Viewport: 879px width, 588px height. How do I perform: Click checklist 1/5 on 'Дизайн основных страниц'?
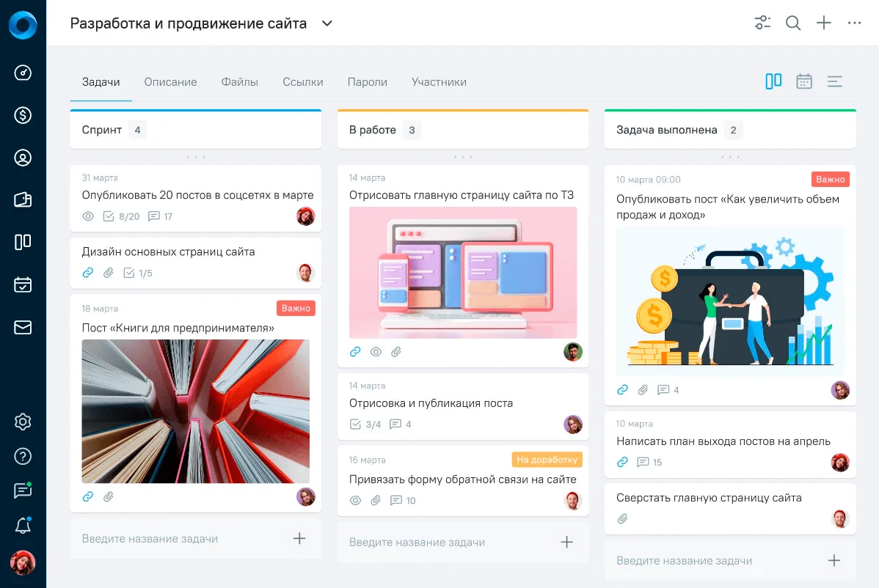pos(138,273)
